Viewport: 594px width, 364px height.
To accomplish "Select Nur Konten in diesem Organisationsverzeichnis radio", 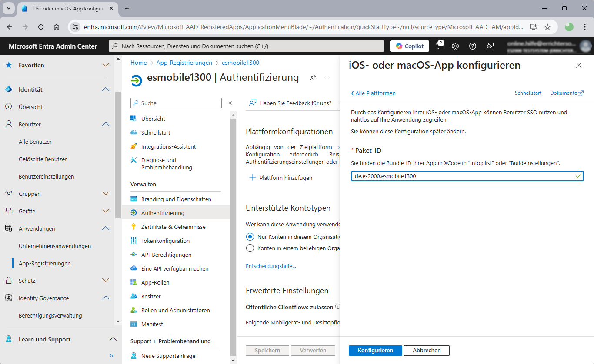I will [x=250, y=237].
